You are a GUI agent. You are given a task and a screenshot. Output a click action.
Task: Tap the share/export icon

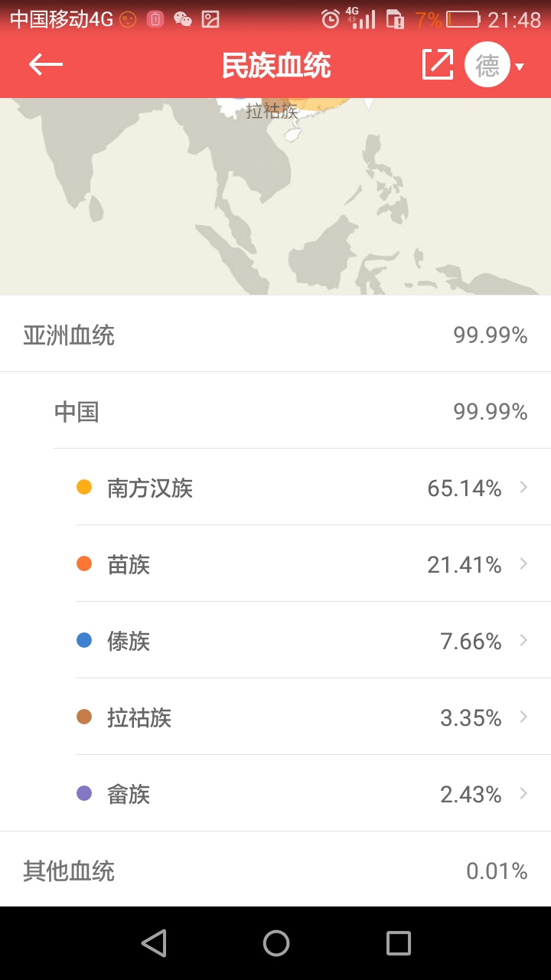(438, 65)
